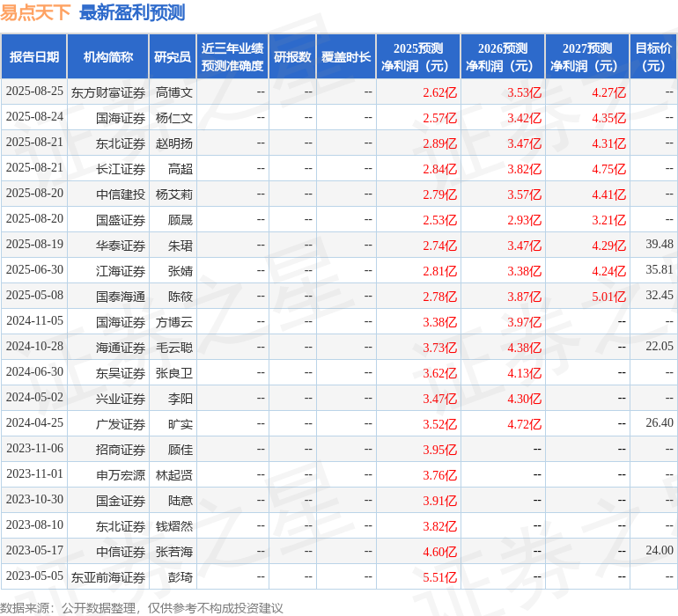The image size is (678, 616).
Task: Click the 易点天下 stock name title
Action: coord(35,12)
